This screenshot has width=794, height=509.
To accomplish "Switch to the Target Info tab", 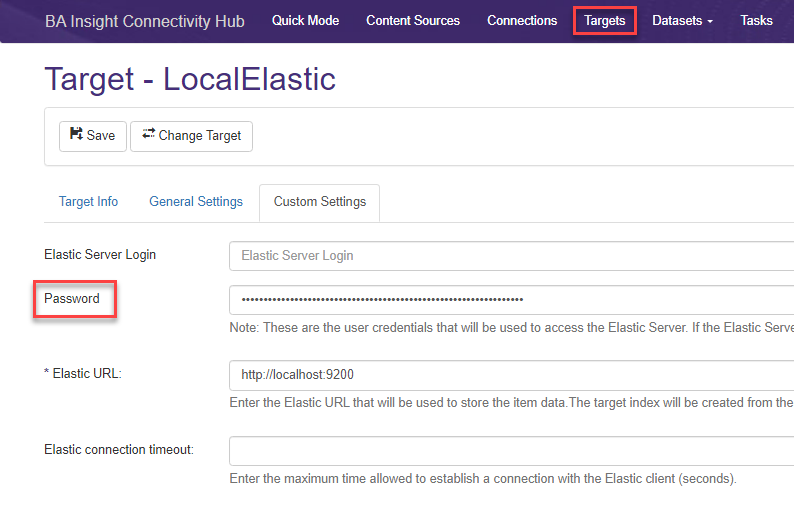I will (89, 202).
